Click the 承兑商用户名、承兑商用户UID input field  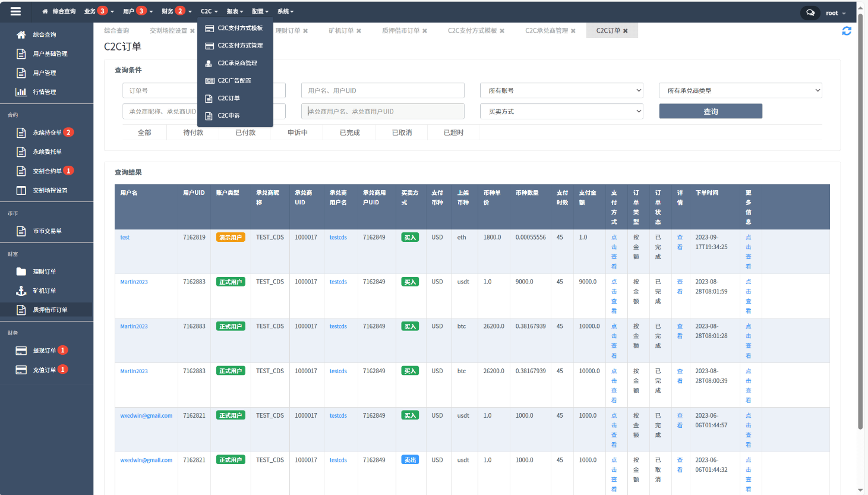coord(383,111)
